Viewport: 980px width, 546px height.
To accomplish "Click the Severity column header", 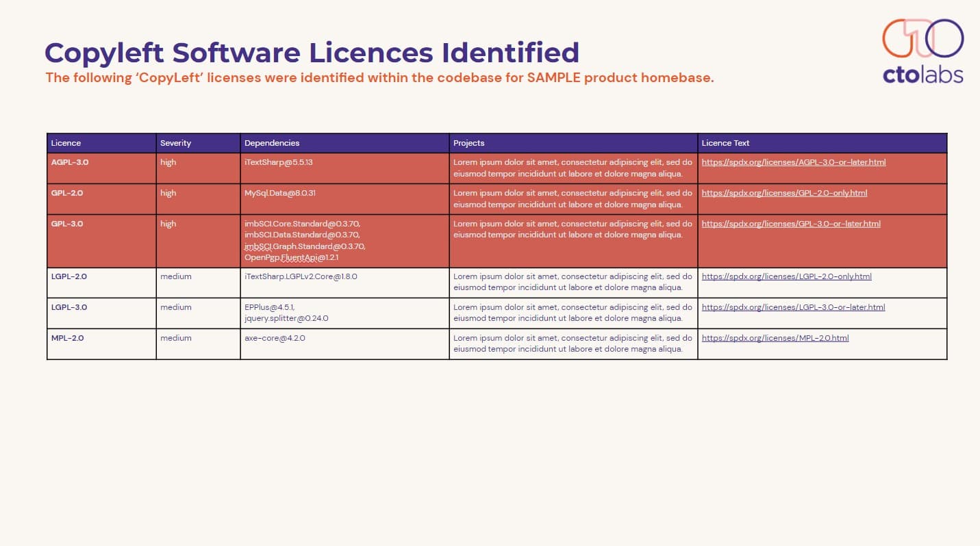I will (x=198, y=143).
